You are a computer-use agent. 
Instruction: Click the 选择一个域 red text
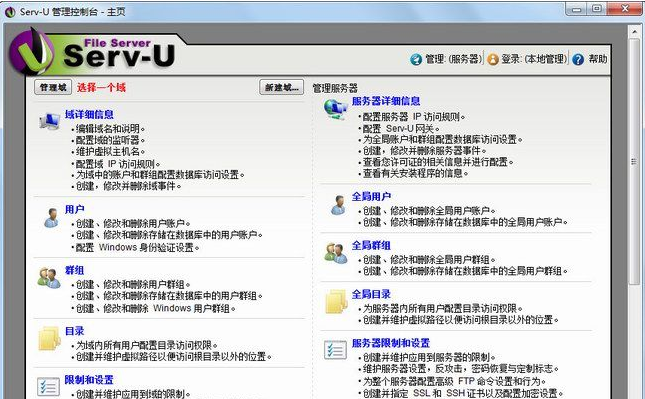tap(101, 87)
